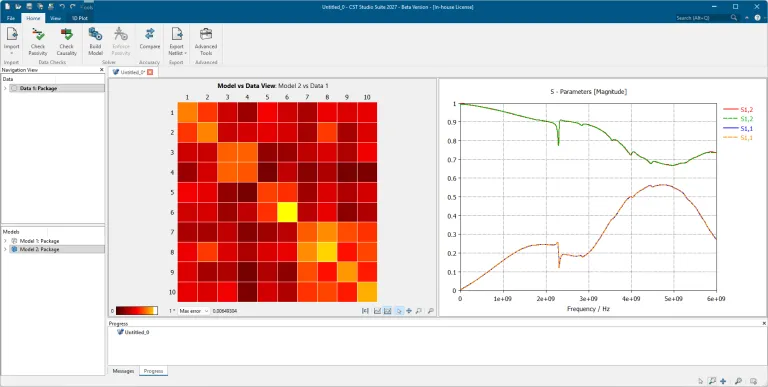Click the highlighted second chart-style icon under heatmap
Viewport: 768px width, 387px height.
[387, 311]
